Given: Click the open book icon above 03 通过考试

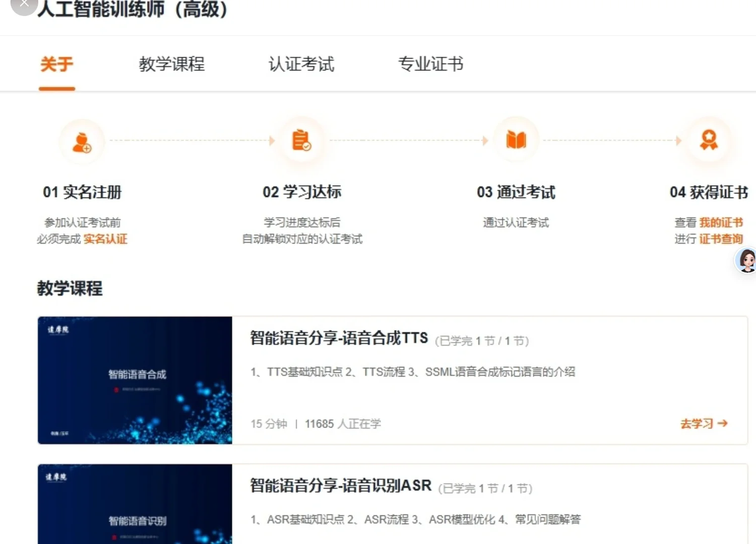Looking at the screenshot, I should 516,141.
